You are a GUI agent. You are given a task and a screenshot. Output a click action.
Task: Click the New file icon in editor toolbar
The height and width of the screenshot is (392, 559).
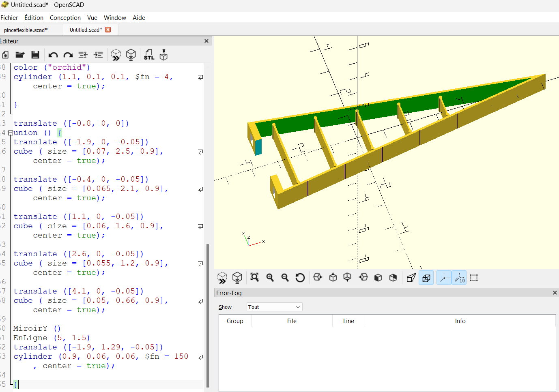tap(5, 55)
